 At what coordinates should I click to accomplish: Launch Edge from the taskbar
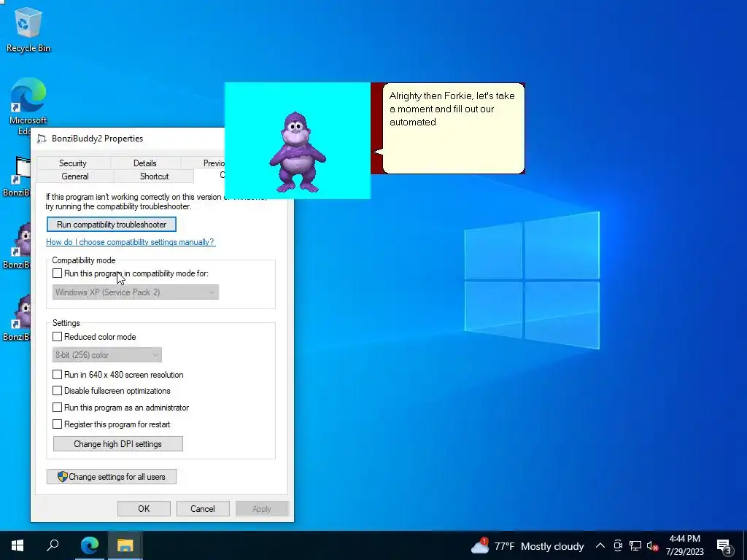[x=89, y=545]
